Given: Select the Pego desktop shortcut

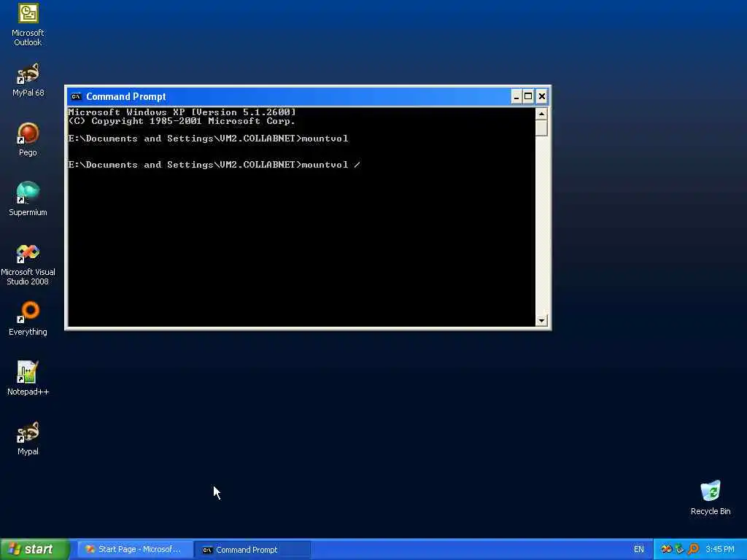Looking at the screenshot, I should pos(28,139).
